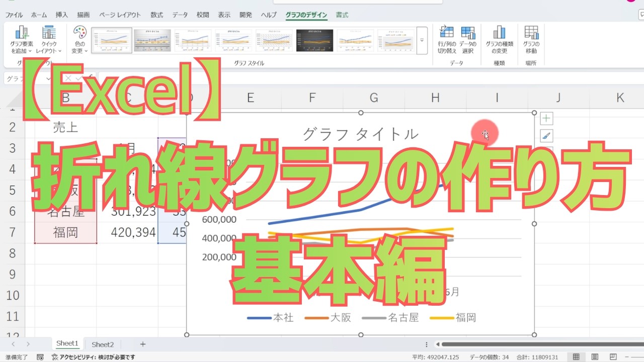Image resolution: width=644 pixels, height=362 pixels.
Task: Open グラフの種類の変更 dialog
Action: click(x=499, y=40)
